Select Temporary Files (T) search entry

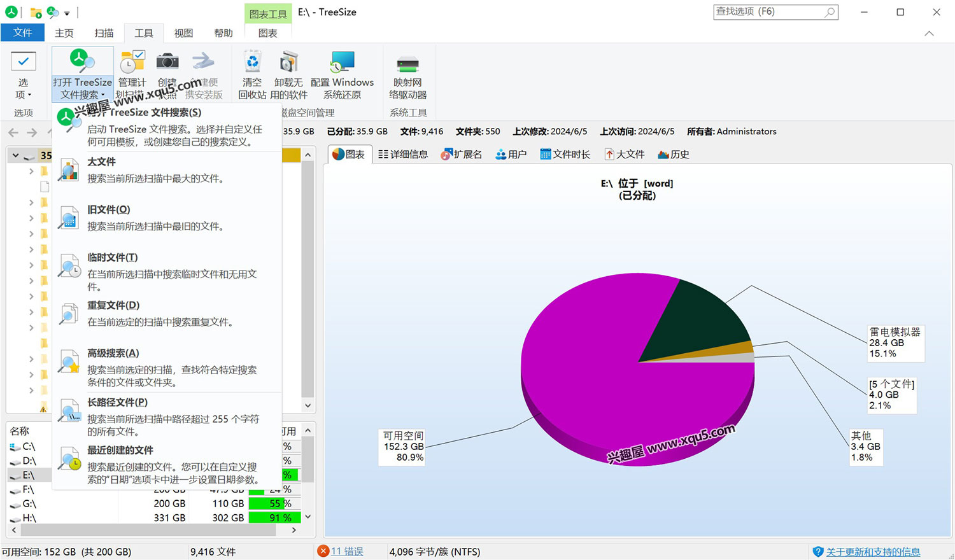point(167,272)
